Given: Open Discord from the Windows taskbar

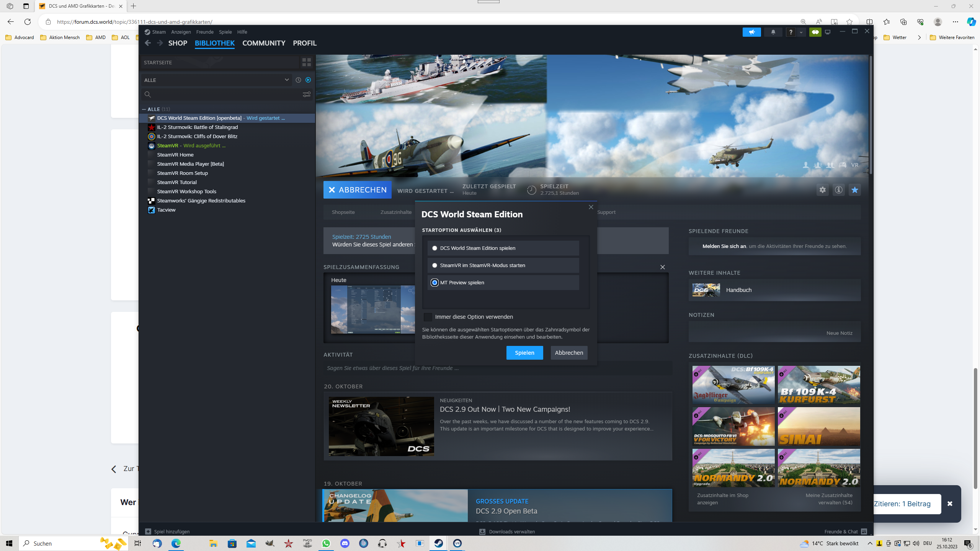Looking at the screenshot, I should 345,543.
